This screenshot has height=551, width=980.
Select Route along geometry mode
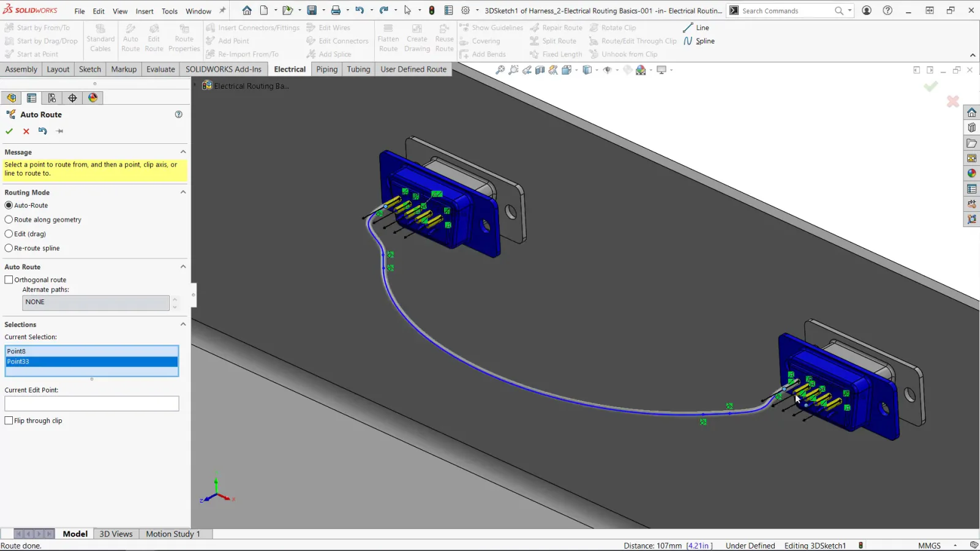pos(9,220)
